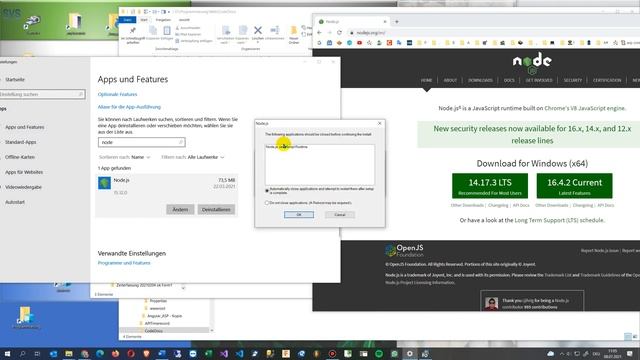Click the Node.js logo on the website
640x360 pixels.
click(532, 63)
